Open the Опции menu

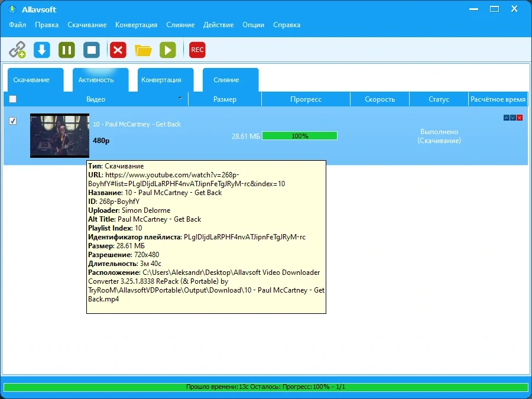pyautogui.click(x=253, y=25)
